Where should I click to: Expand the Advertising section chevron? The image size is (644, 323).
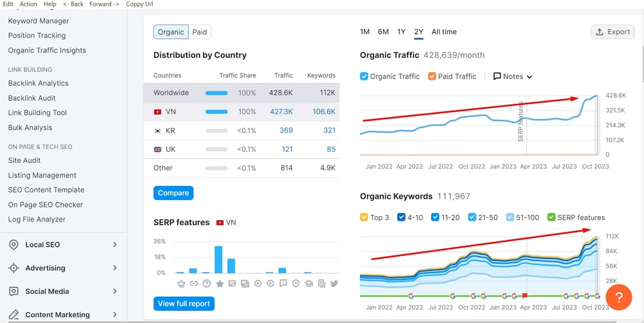pyautogui.click(x=115, y=268)
